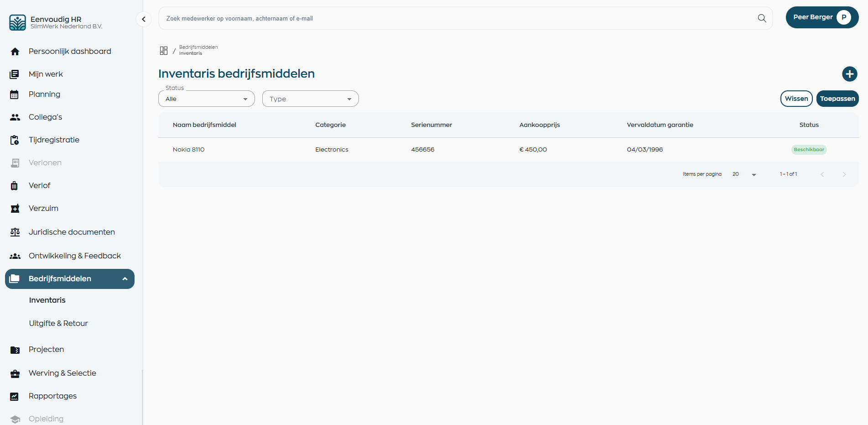Click the Planning calendar icon
This screenshot has height=425, width=868.
(15, 94)
